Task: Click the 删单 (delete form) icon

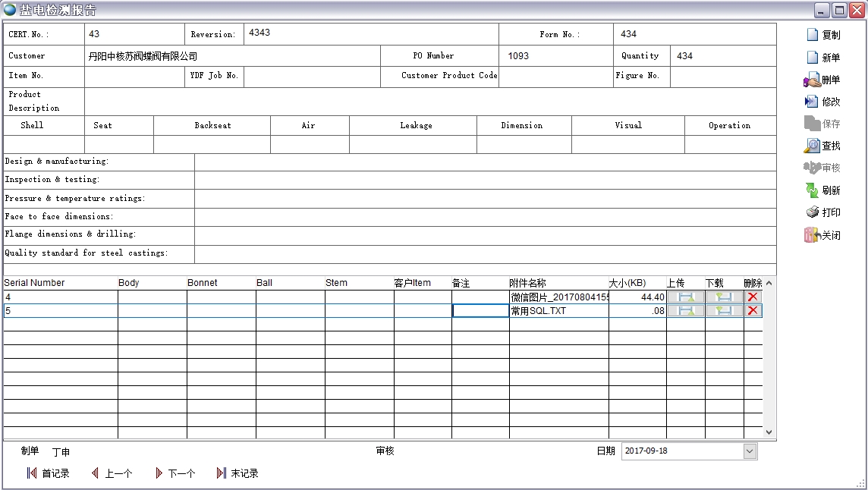Action: tap(813, 80)
